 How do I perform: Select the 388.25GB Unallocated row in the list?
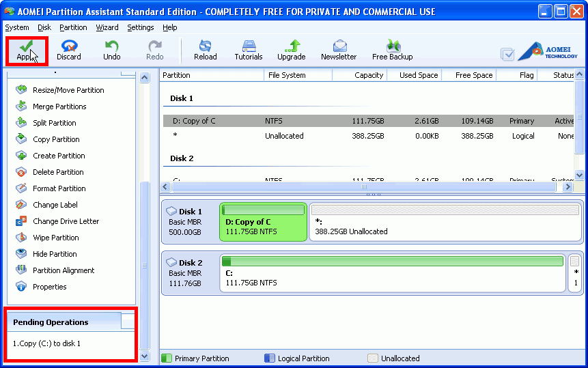[x=368, y=136]
